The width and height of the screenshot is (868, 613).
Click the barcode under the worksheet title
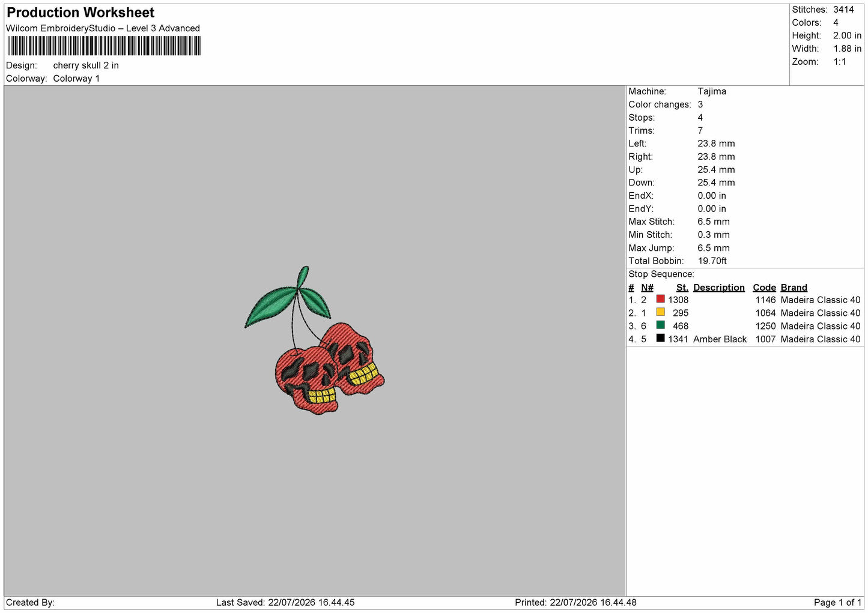pyautogui.click(x=105, y=46)
